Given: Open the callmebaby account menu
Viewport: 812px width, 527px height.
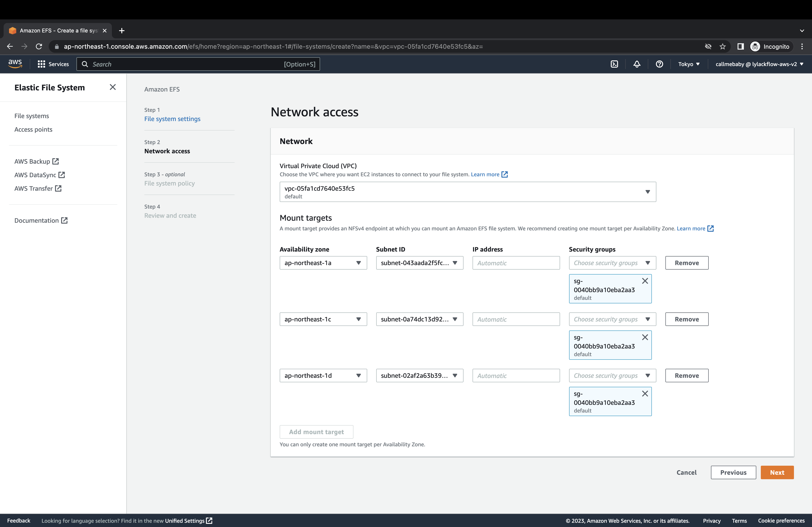Looking at the screenshot, I should coord(759,64).
